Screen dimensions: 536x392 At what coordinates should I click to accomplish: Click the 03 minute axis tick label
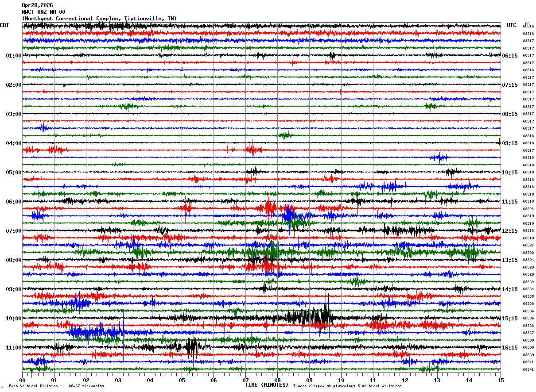tap(118, 380)
